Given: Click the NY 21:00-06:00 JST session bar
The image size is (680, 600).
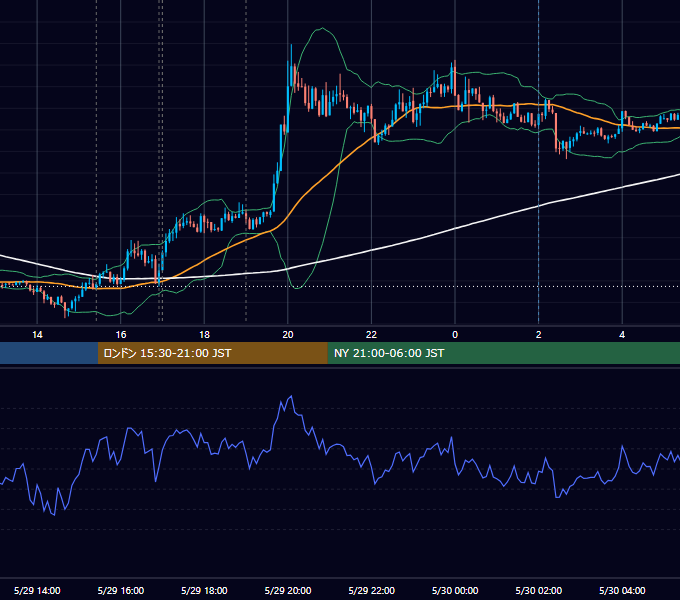Looking at the screenshot, I should (503, 353).
